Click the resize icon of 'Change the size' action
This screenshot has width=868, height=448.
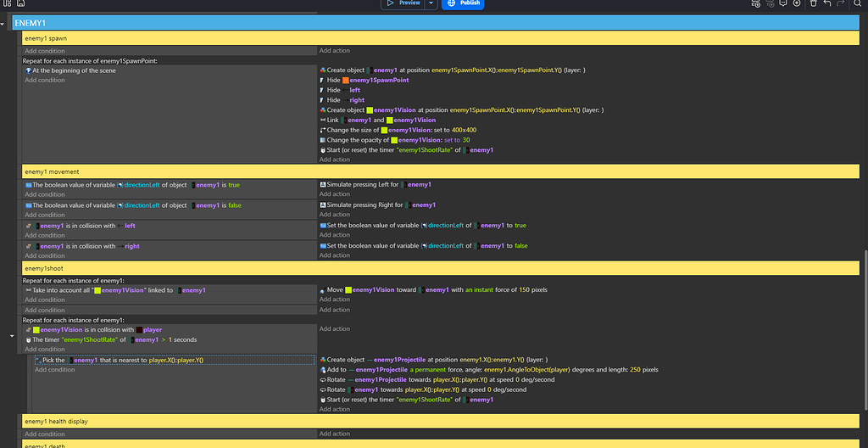pyautogui.click(x=323, y=131)
